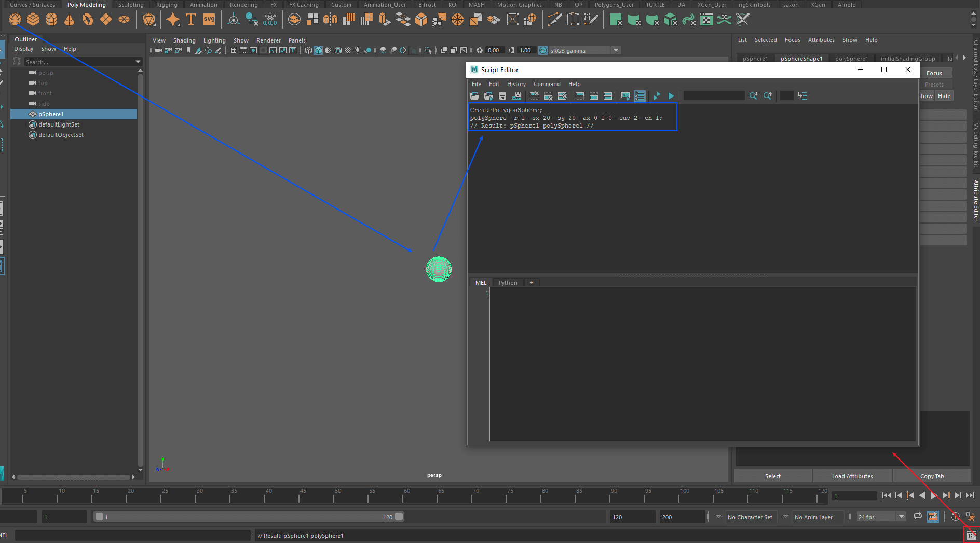Click the Copy Tab button

932,476
